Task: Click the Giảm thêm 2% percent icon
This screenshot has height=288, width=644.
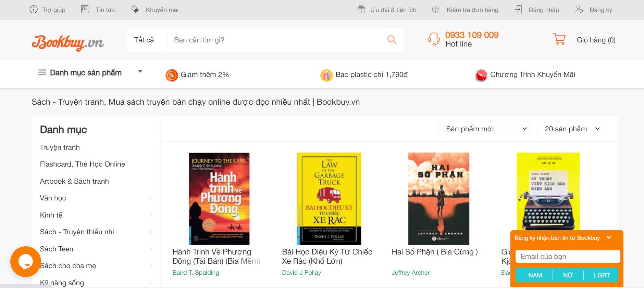Action: [x=172, y=75]
